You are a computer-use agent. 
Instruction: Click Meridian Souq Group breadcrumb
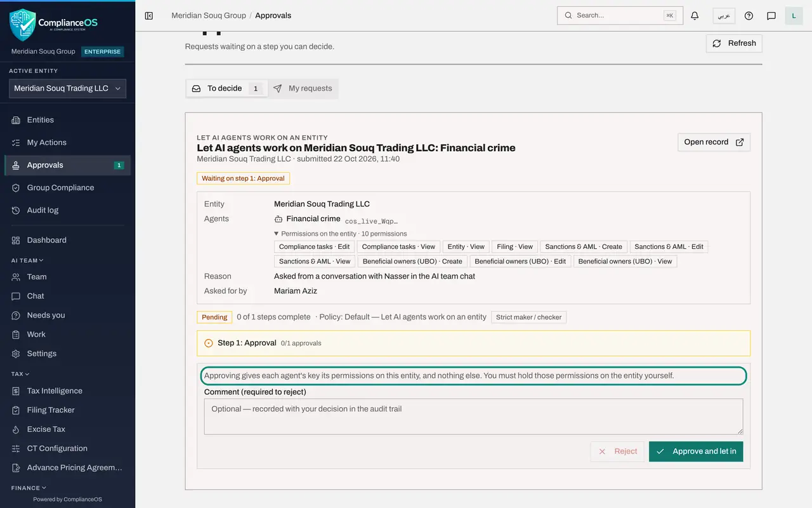pos(209,15)
